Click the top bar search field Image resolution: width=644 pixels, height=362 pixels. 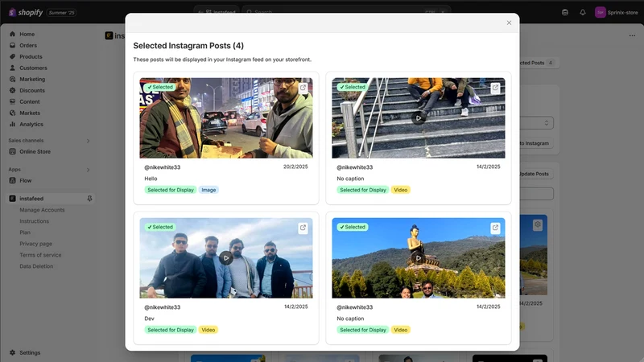coord(346,12)
